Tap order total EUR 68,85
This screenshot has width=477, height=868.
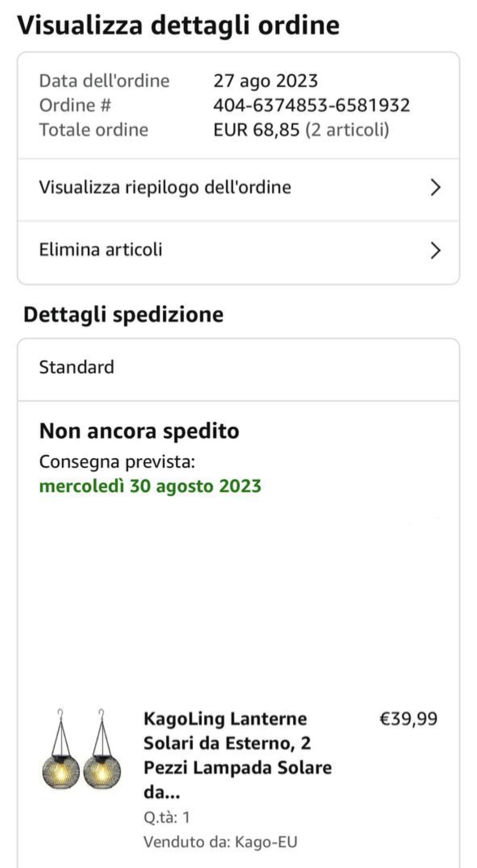[x=256, y=130]
